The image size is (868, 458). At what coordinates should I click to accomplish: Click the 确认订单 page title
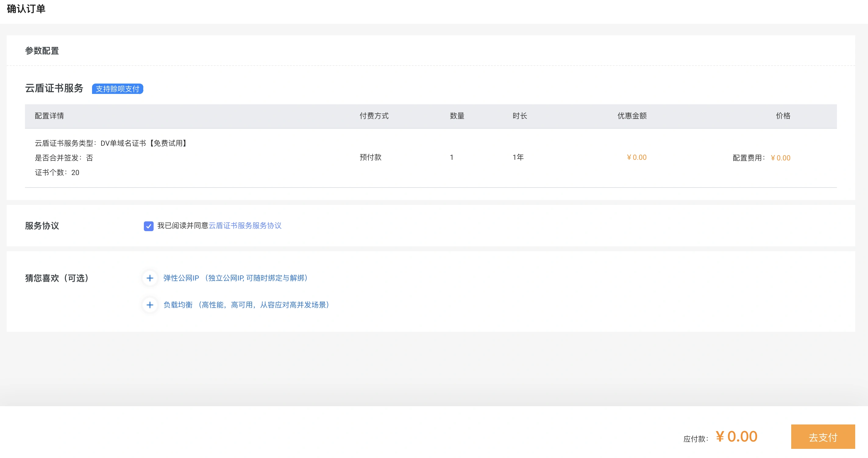(26, 9)
